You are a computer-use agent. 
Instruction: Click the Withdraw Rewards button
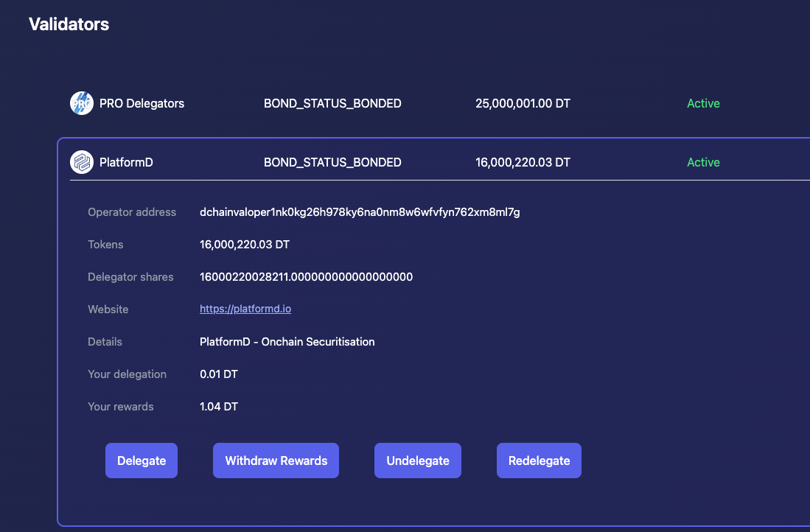(x=276, y=460)
